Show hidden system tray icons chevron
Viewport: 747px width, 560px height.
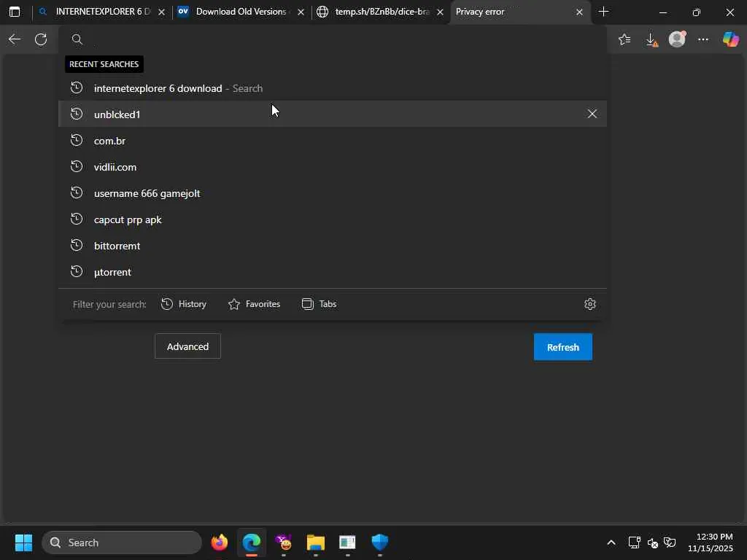tap(611, 542)
